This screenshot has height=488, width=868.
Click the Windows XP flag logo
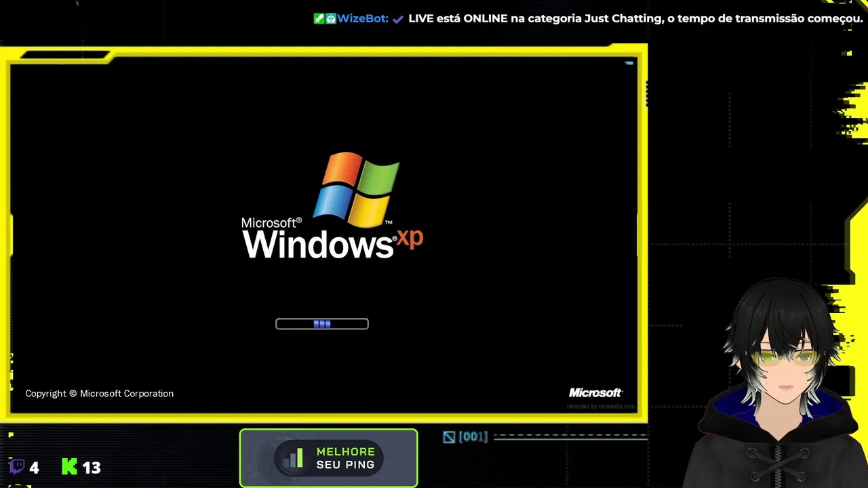(357, 189)
